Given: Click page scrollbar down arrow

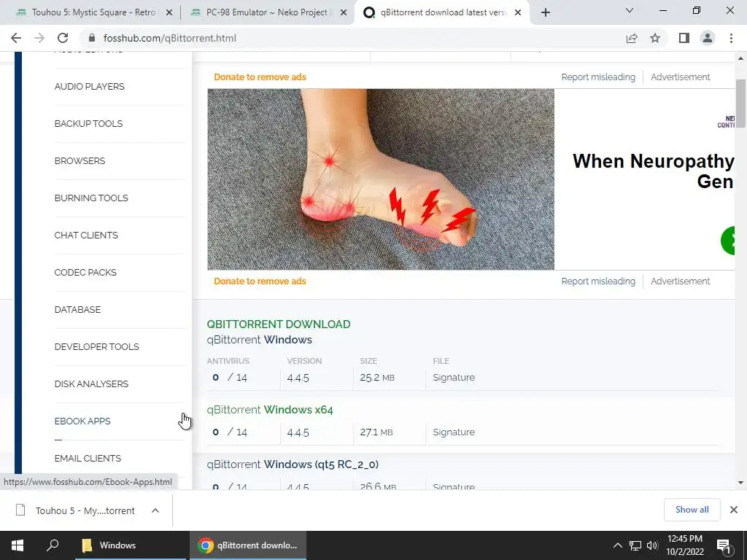Looking at the screenshot, I should click(x=740, y=483).
